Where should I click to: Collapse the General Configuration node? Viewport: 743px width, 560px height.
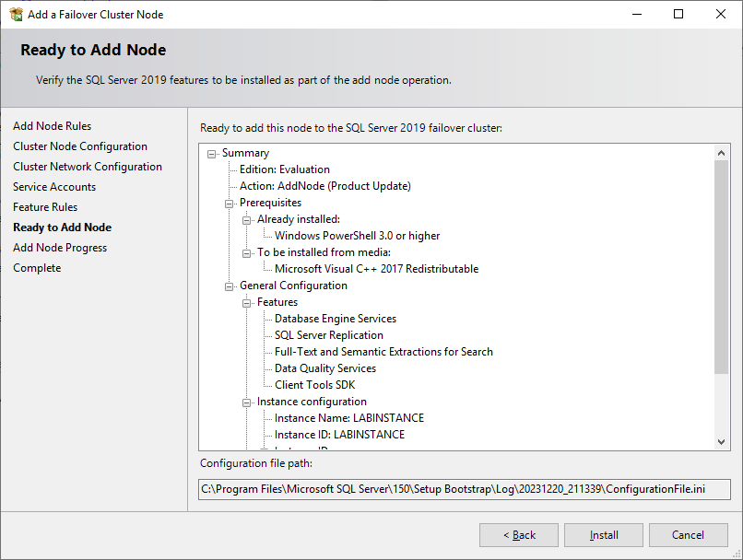click(229, 286)
